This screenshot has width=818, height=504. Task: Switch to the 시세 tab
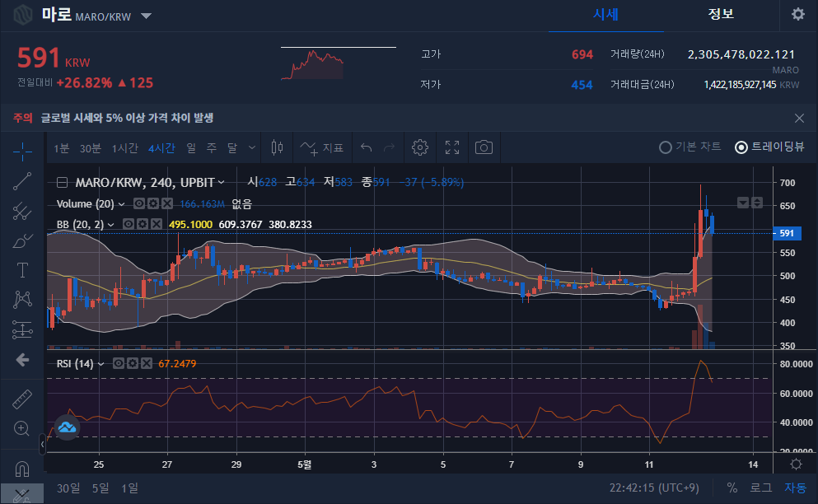(605, 15)
